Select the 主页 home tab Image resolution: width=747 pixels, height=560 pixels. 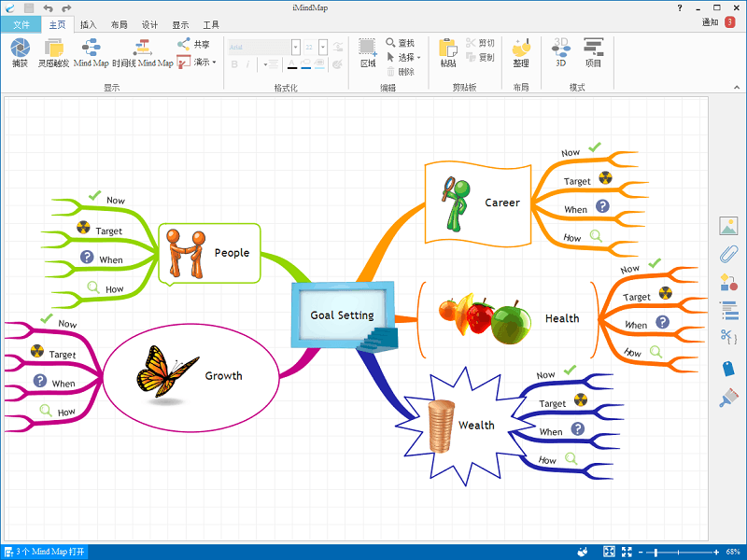point(57,25)
